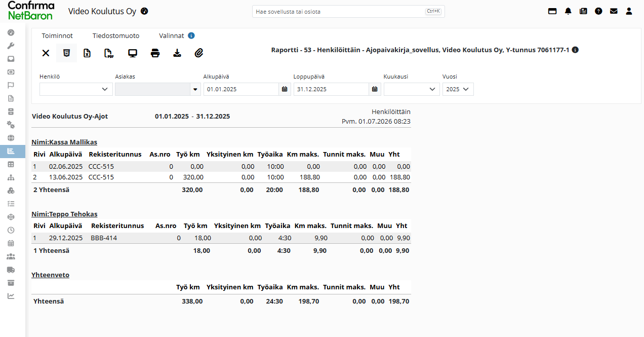Viewport: 644px width, 337px height.
Task: Click the printer icon in toolbar
Action: pyautogui.click(x=155, y=53)
